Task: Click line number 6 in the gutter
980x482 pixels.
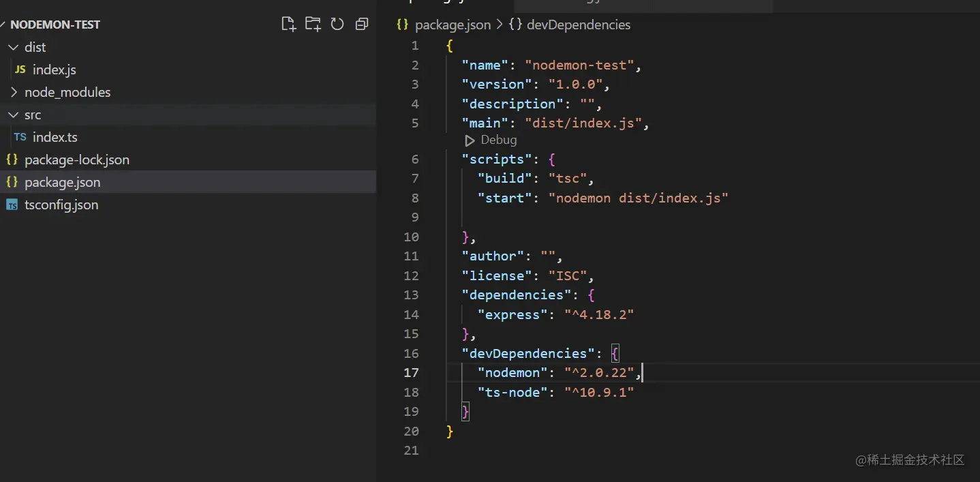Action: [415, 159]
